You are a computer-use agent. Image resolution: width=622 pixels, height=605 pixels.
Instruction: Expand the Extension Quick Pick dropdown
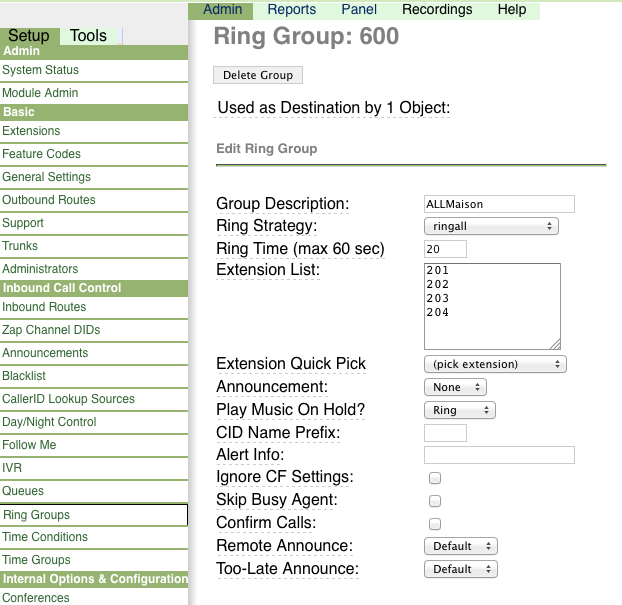click(x=495, y=364)
